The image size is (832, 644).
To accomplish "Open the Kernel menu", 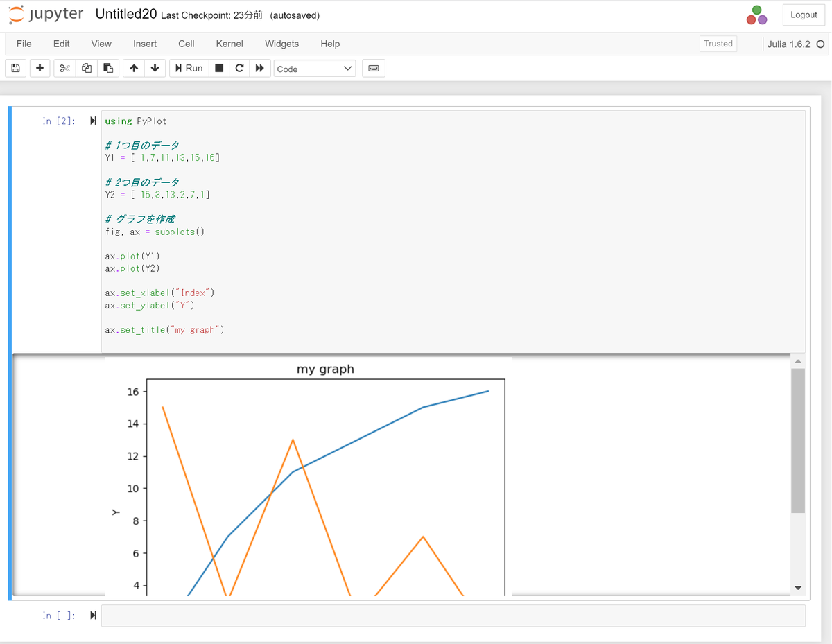I will pos(229,44).
